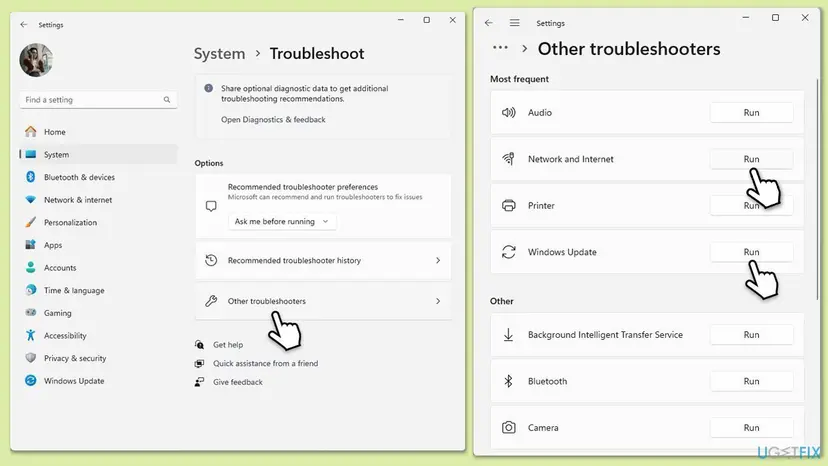Click the back arrow in the left Settings window

[24, 25]
